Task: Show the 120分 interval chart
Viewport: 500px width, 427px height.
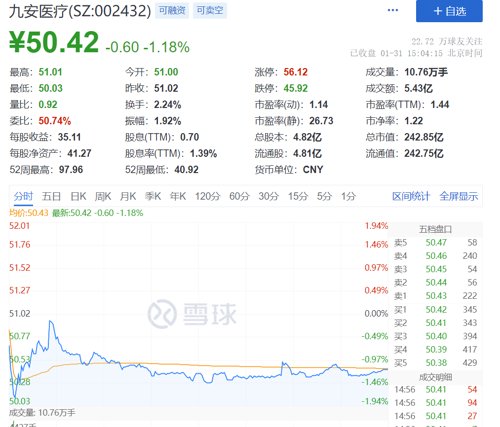Action: click(208, 196)
